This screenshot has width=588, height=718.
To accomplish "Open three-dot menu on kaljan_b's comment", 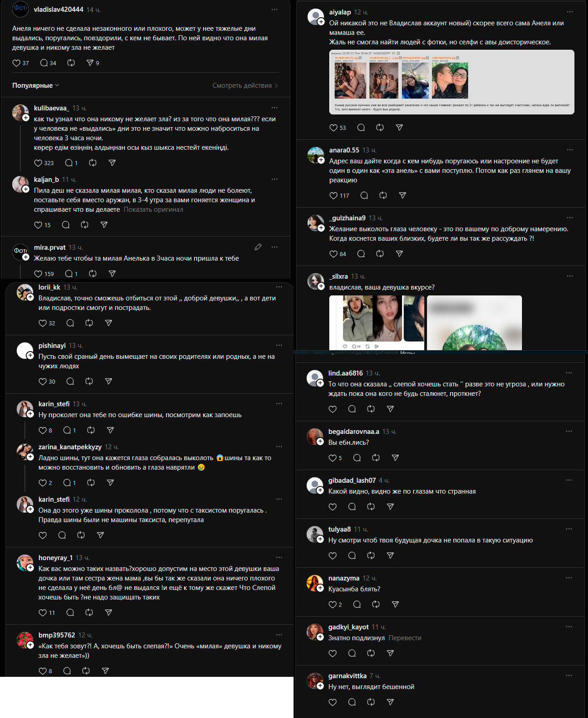I will 275,179.
